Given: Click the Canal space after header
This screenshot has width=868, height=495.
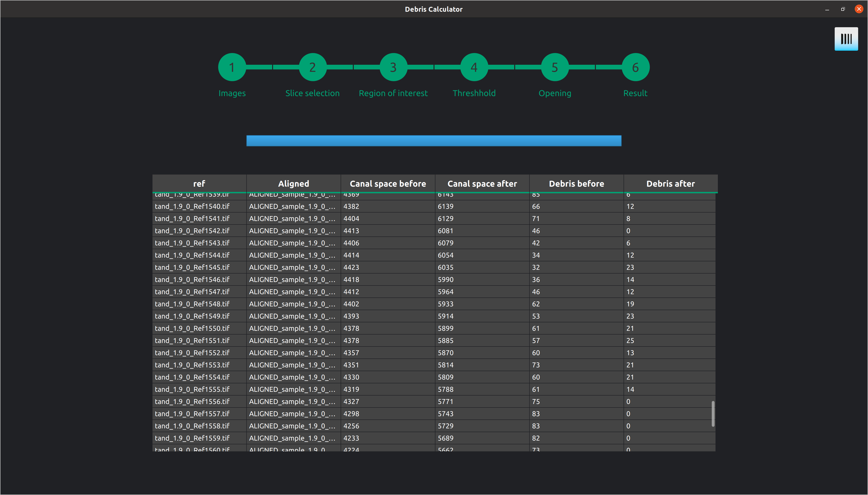Looking at the screenshot, I should (482, 184).
